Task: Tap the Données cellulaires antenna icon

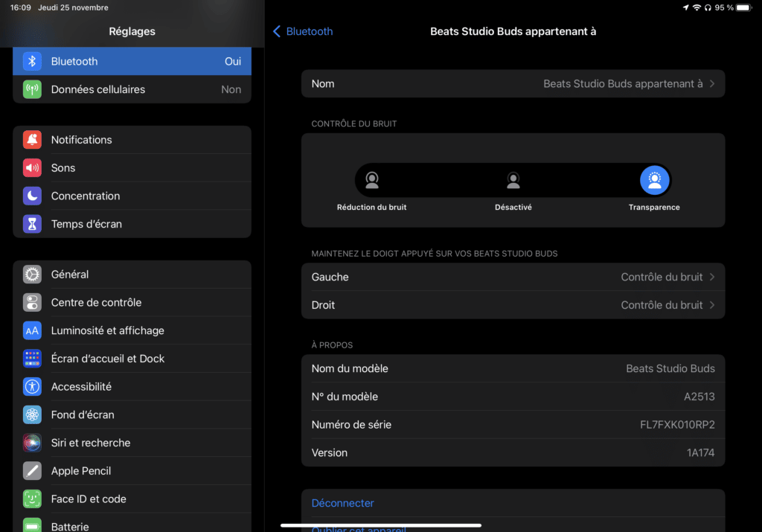Action: [x=32, y=89]
